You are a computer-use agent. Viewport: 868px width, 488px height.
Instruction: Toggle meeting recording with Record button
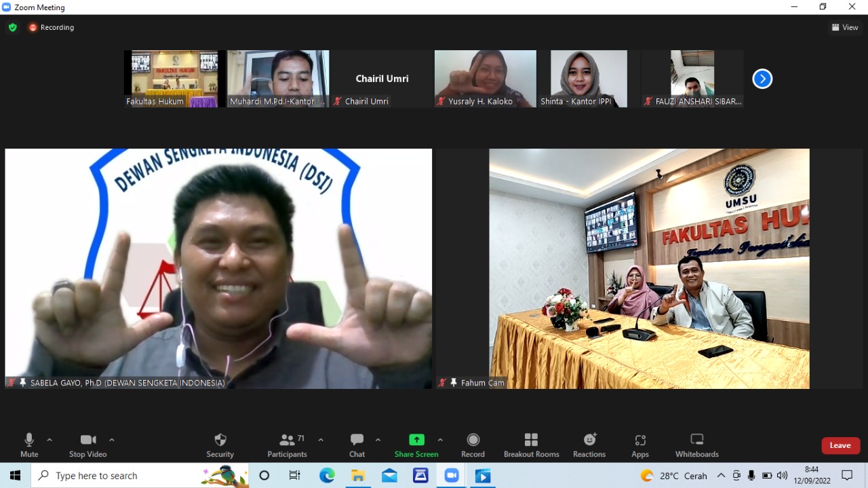[x=473, y=445]
